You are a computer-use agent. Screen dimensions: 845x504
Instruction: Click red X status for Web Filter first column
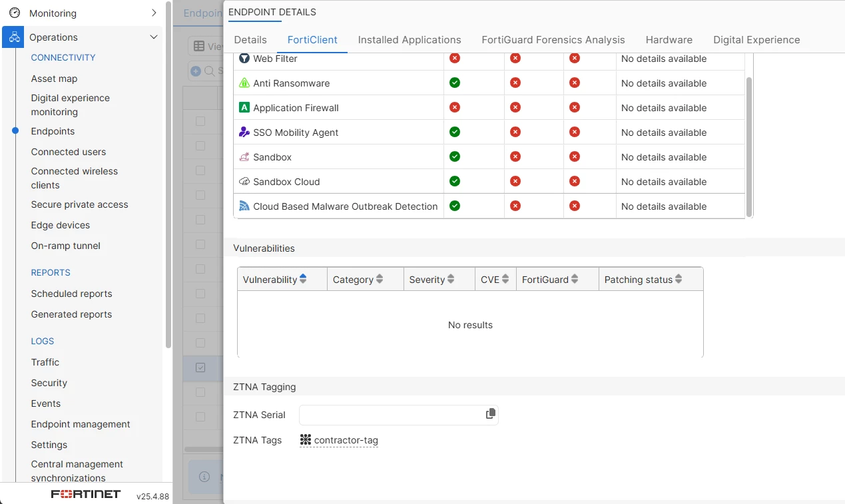pyautogui.click(x=455, y=59)
